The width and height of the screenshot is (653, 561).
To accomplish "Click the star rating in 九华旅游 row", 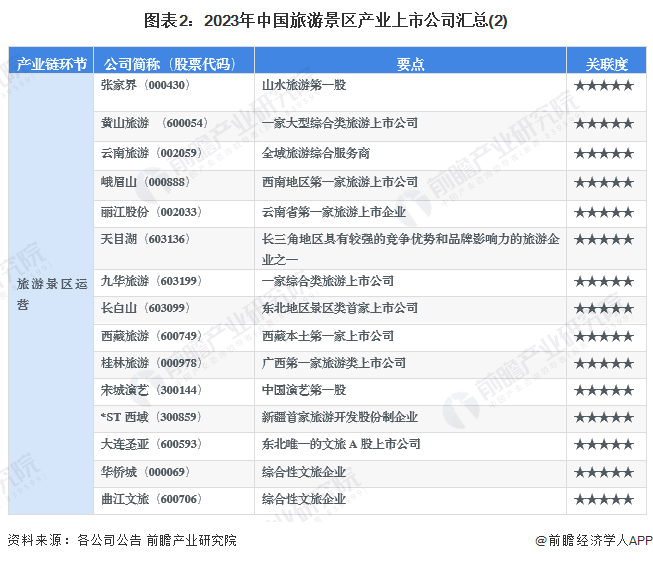I will (x=604, y=281).
